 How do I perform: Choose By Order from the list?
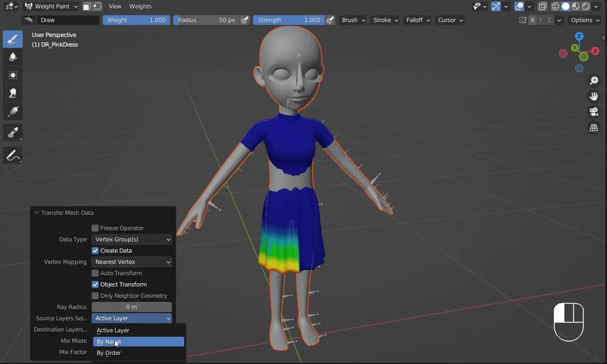(x=139, y=353)
